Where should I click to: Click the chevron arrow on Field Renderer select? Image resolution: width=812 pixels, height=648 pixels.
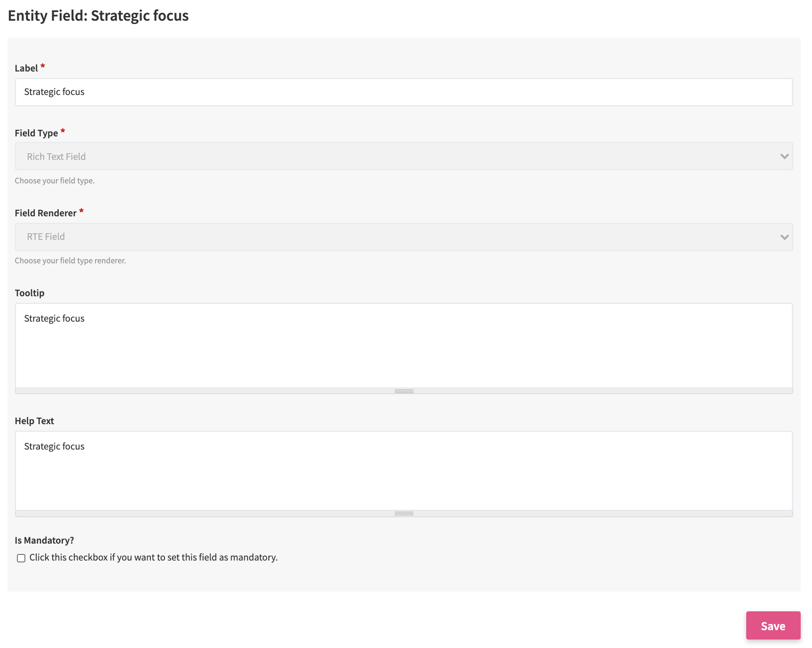(784, 237)
